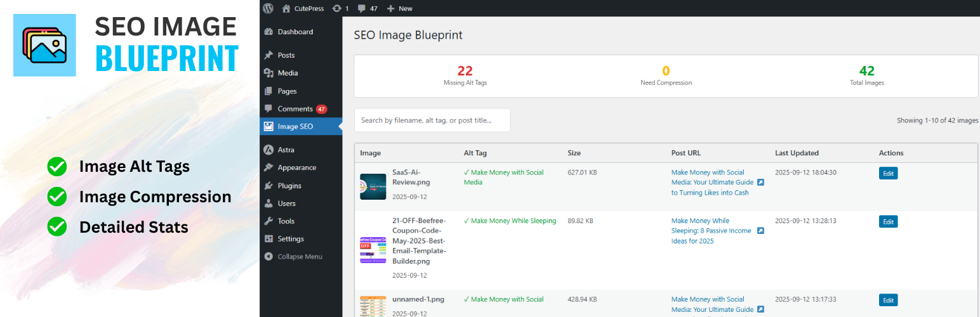
Task: Click the image search input field
Action: pos(432,120)
